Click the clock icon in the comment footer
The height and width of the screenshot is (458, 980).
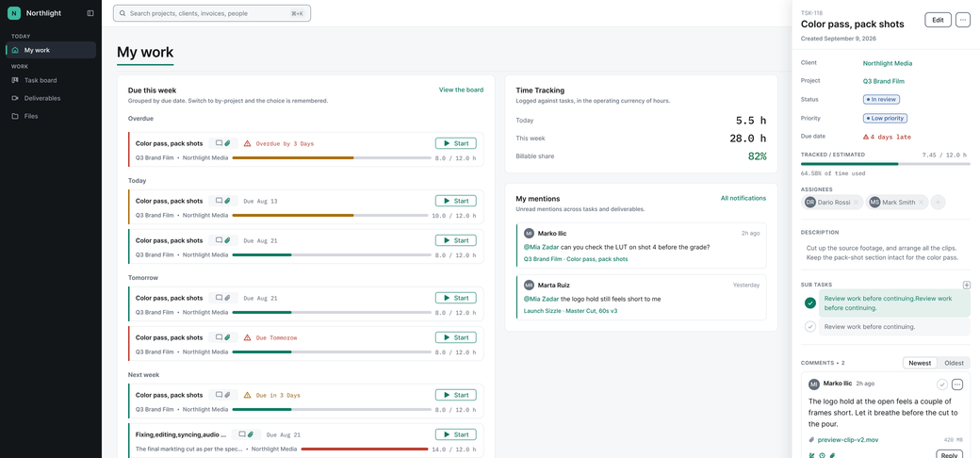(x=822, y=455)
